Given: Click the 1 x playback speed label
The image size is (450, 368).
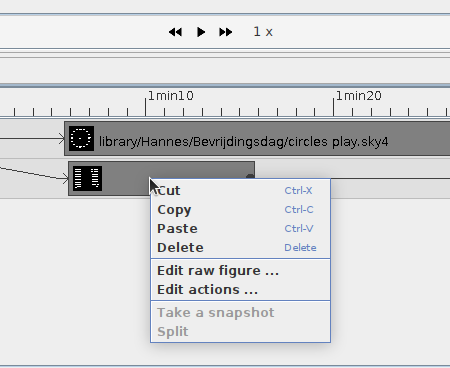Looking at the screenshot, I should click(x=263, y=32).
